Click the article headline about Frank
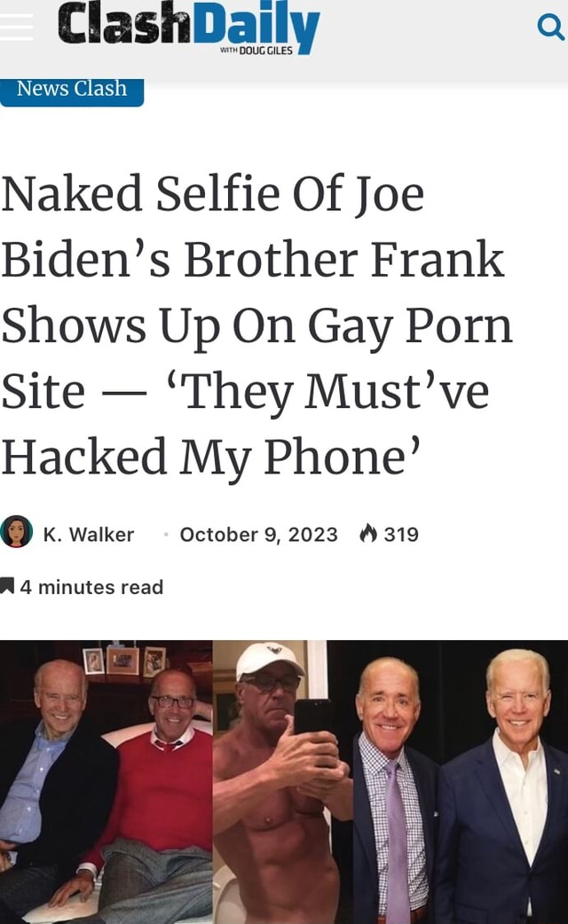568x924 pixels. click(256, 325)
